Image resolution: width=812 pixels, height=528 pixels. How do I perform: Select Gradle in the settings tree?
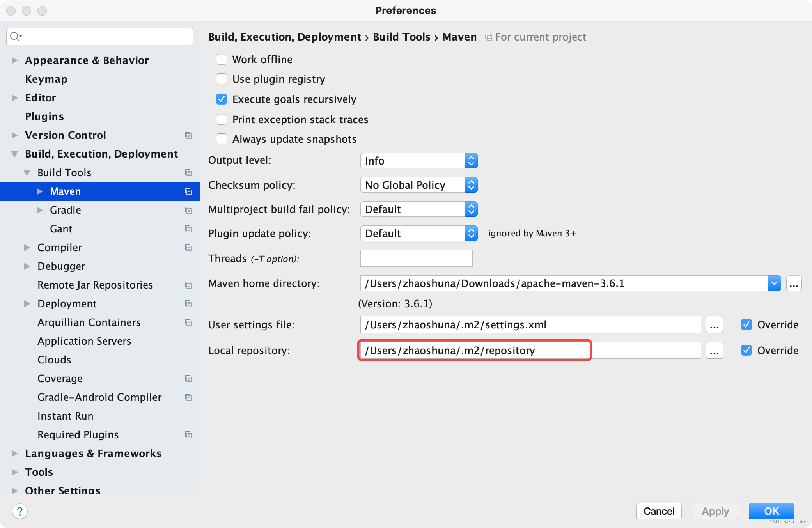point(66,210)
